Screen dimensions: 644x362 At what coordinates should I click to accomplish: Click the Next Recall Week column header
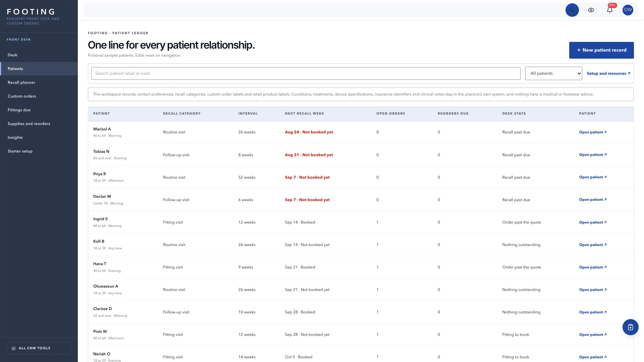pos(304,113)
